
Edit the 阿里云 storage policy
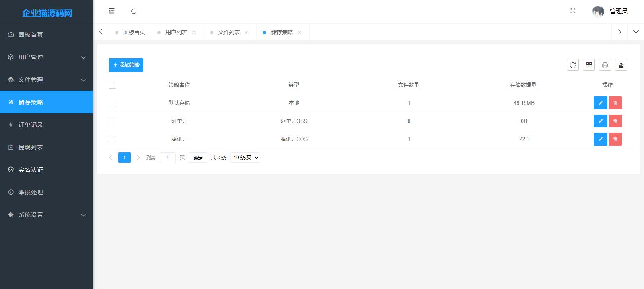click(x=600, y=121)
